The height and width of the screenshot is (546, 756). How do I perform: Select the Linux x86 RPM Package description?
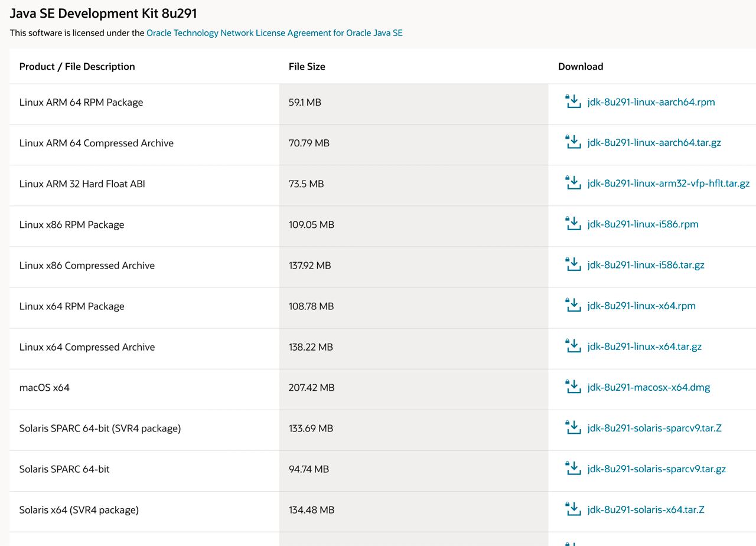click(x=71, y=224)
